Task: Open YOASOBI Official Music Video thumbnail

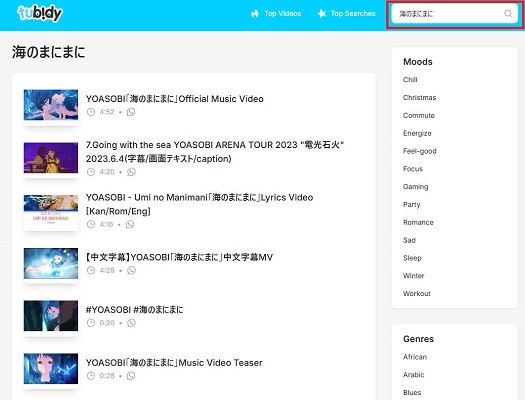Action: pyautogui.click(x=51, y=105)
